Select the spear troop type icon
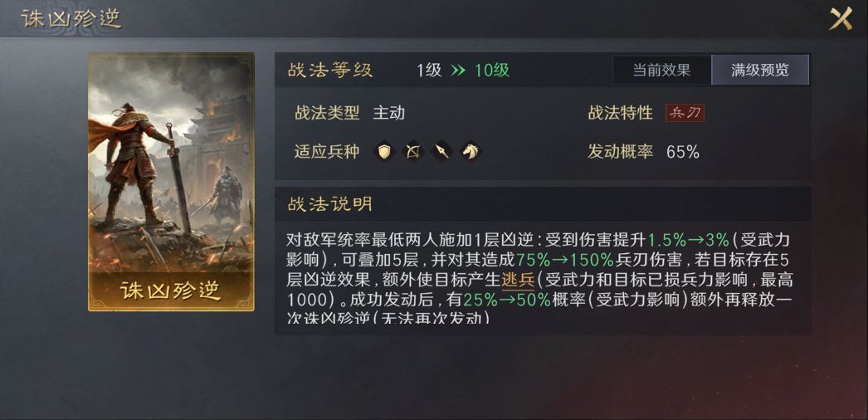This screenshot has height=420, width=868. (x=441, y=152)
